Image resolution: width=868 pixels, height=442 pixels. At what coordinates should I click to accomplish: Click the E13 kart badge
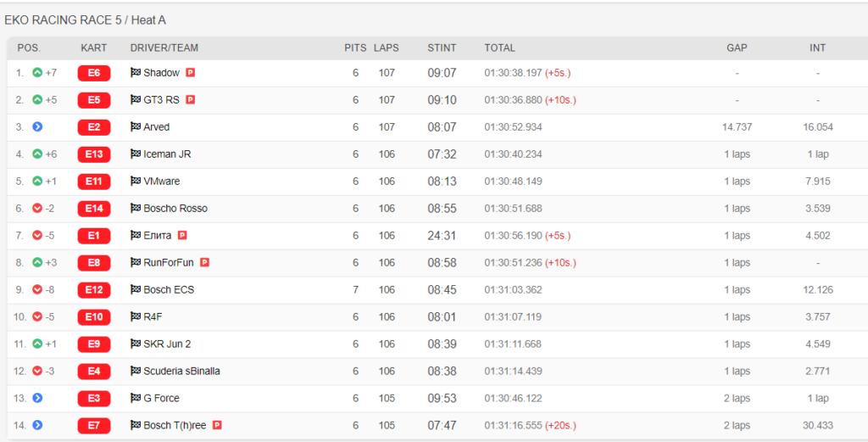(94, 154)
